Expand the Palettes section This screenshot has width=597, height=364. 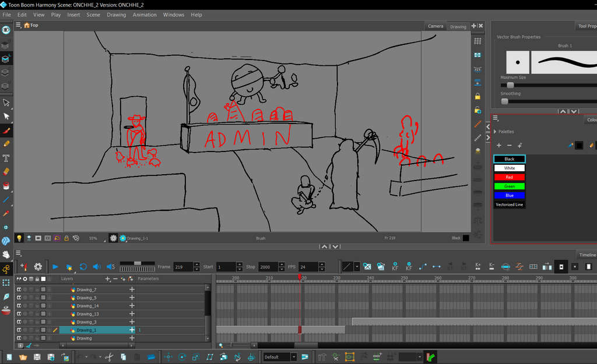pyautogui.click(x=495, y=132)
